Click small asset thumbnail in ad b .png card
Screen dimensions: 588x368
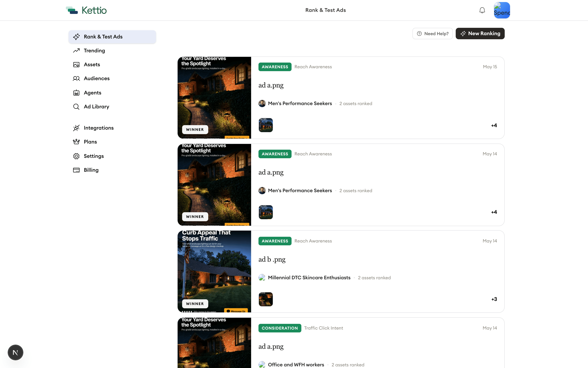point(266,299)
